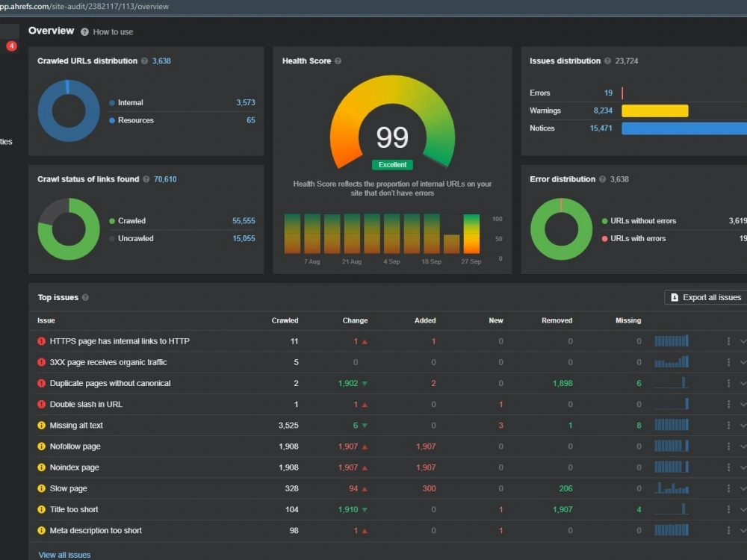Expand 3XX page receives organic traffic row chevron
747x560 pixels.
point(743,362)
